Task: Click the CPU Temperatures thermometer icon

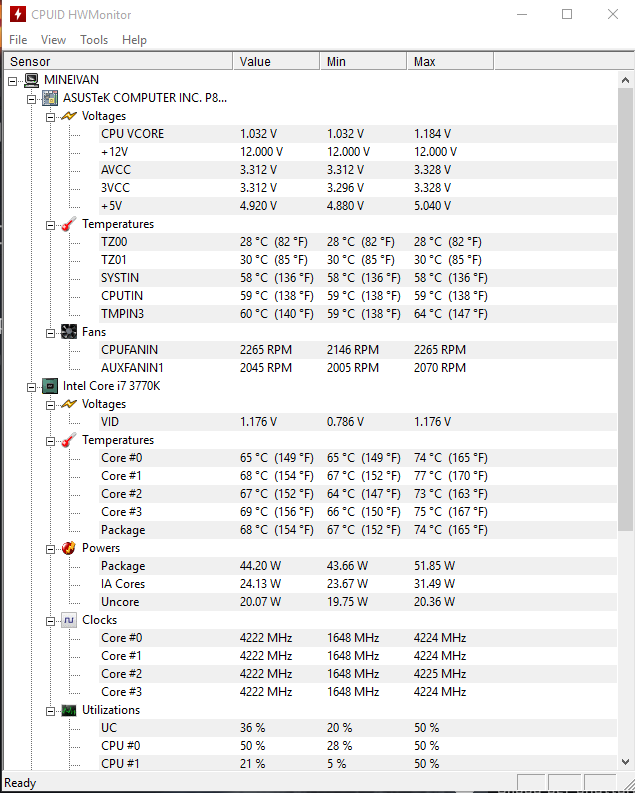Action: point(69,440)
